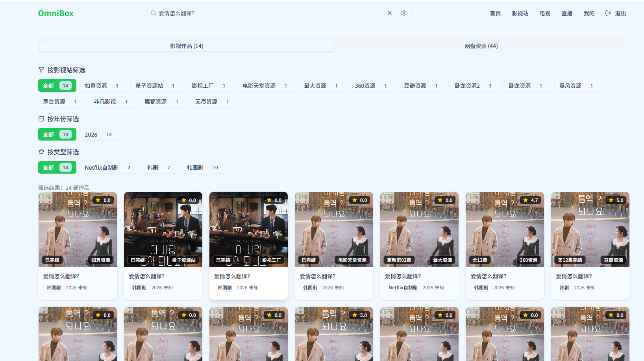Toggle the 如意资源 site filter

tap(103, 85)
